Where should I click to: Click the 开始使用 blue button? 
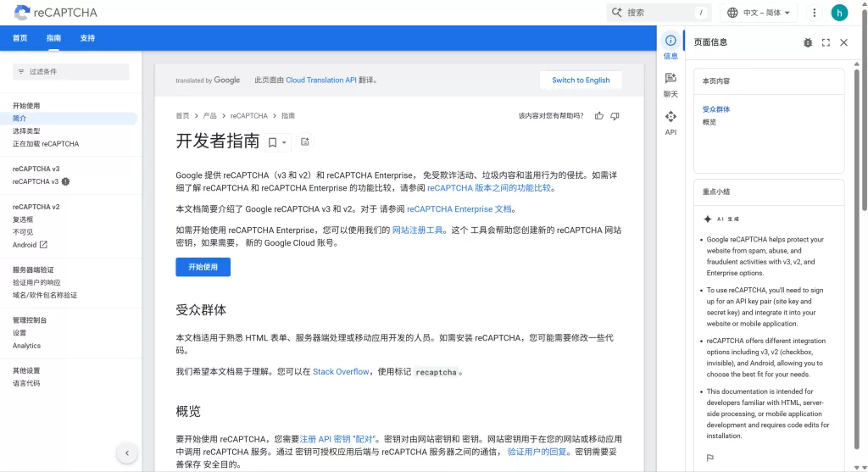pyautogui.click(x=203, y=267)
